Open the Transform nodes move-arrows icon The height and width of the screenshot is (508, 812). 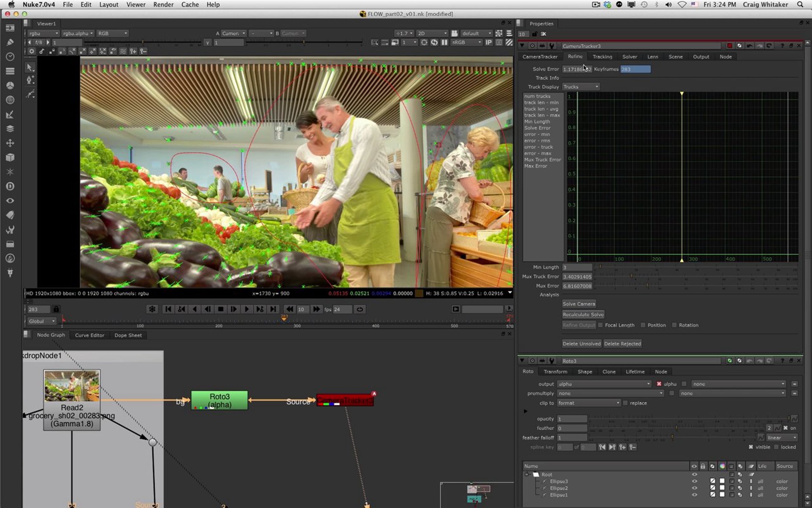pyautogui.click(x=10, y=143)
